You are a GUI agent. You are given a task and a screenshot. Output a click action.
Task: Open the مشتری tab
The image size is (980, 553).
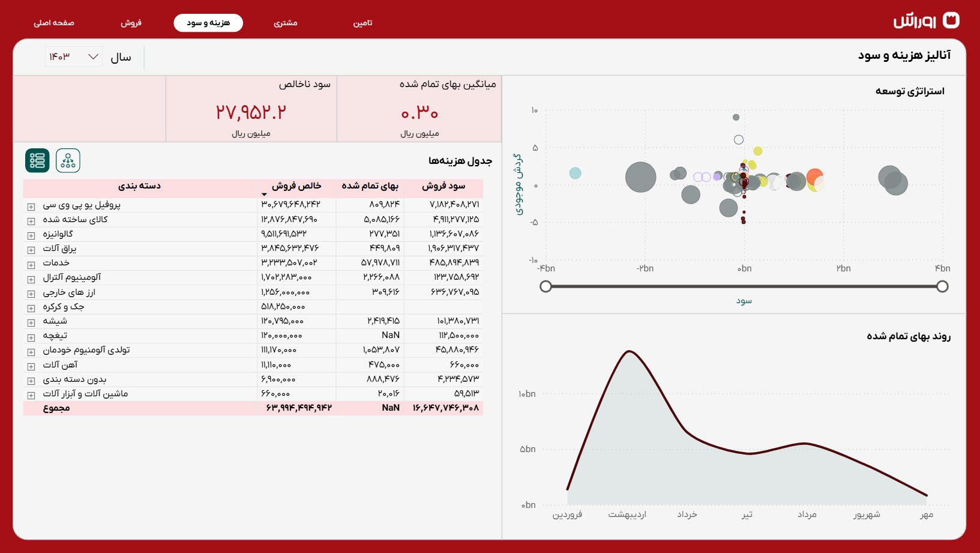coord(286,23)
